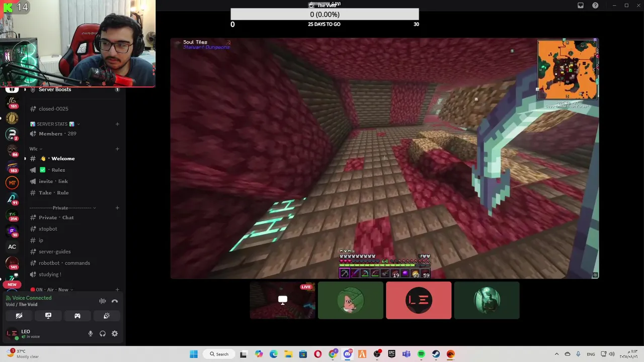The width and height of the screenshot is (644, 362).
Task: Select the green swirl avatar participant tile
Action: 487,300
